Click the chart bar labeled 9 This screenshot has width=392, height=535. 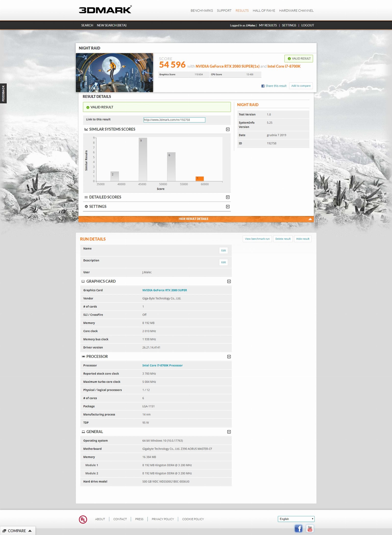point(143,160)
